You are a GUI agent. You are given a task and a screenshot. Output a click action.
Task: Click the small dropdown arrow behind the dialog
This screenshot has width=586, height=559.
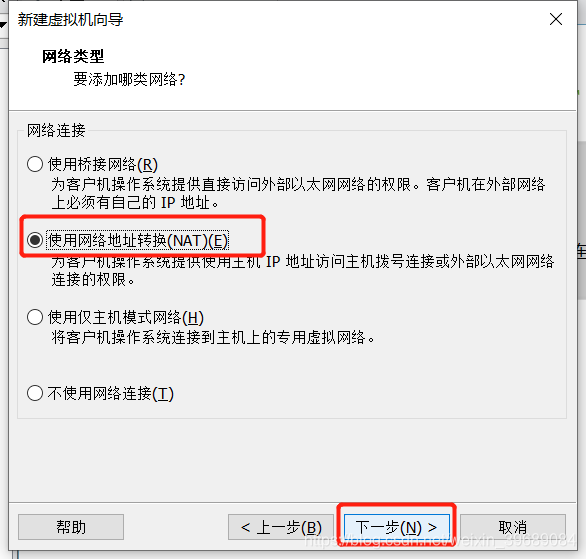click(3, 25)
